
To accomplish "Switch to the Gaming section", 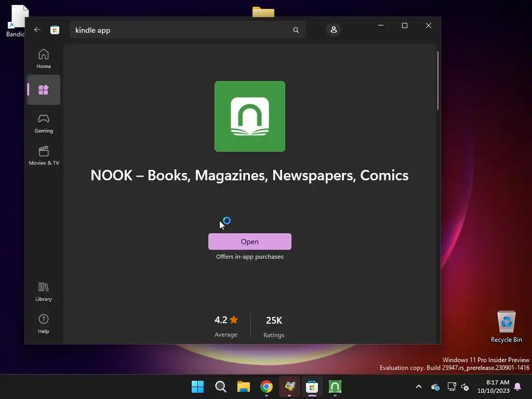I will [x=44, y=124].
